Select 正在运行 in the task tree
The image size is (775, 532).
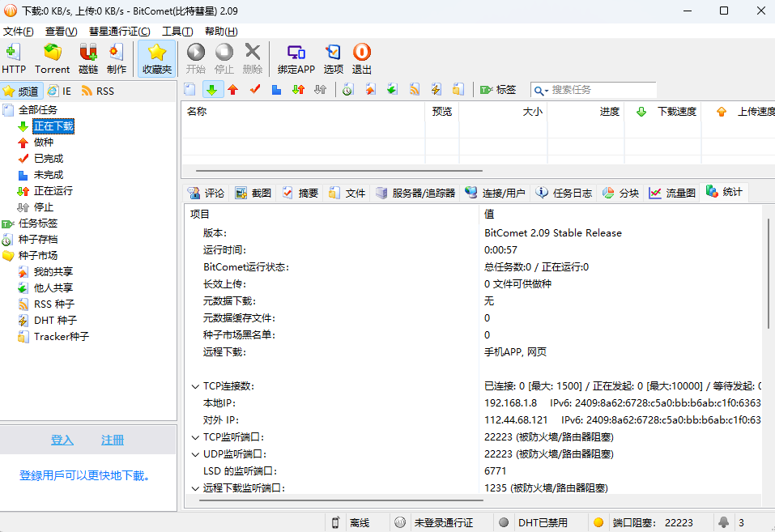53,191
